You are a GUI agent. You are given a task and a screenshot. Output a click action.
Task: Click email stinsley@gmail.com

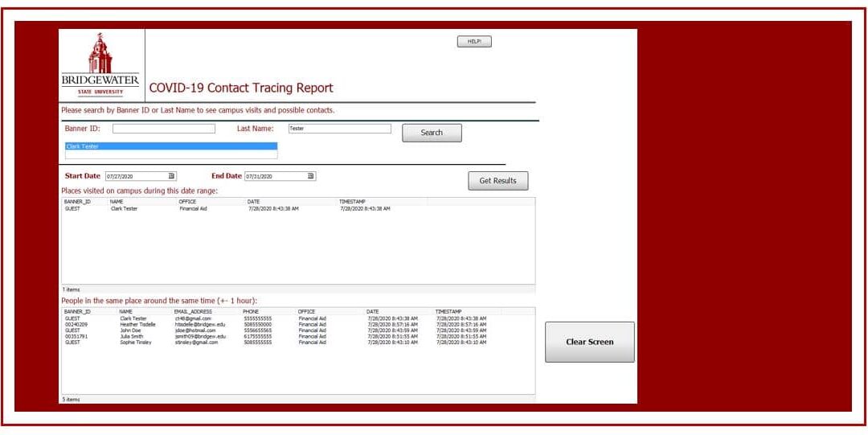click(197, 343)
